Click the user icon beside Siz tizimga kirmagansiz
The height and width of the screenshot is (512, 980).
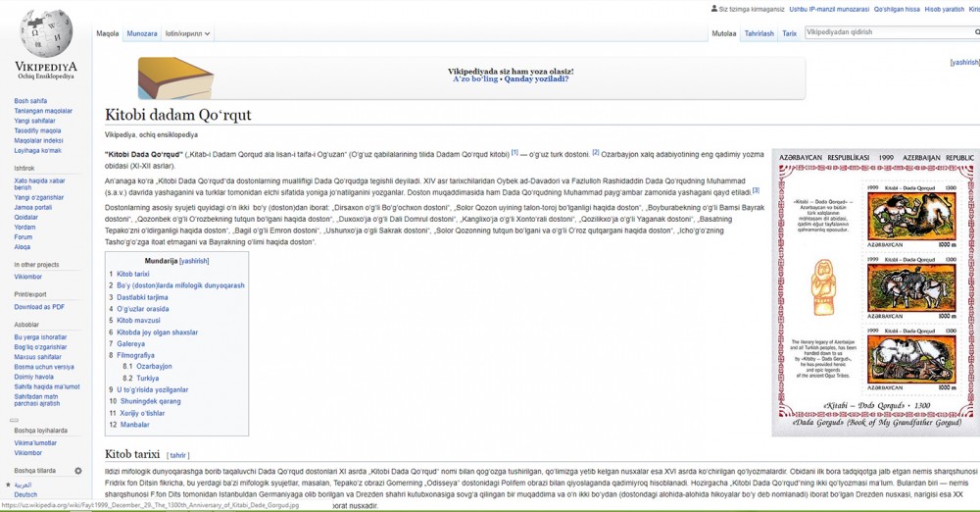pyautogui.click(x=714, y=9)
